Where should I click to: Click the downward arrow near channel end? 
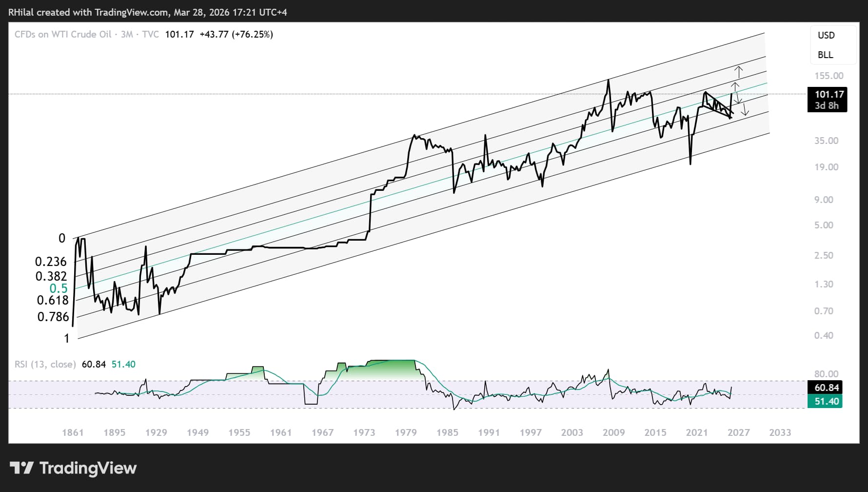coord(745,110)
